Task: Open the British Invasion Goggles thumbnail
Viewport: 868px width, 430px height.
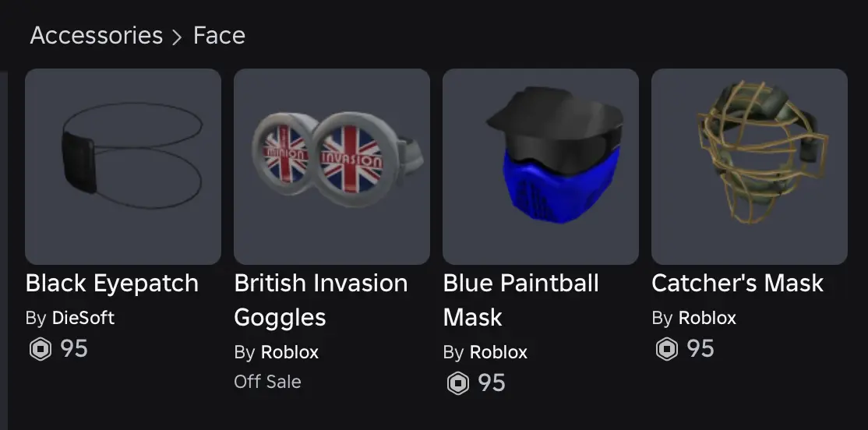Action: click(332, 167)
